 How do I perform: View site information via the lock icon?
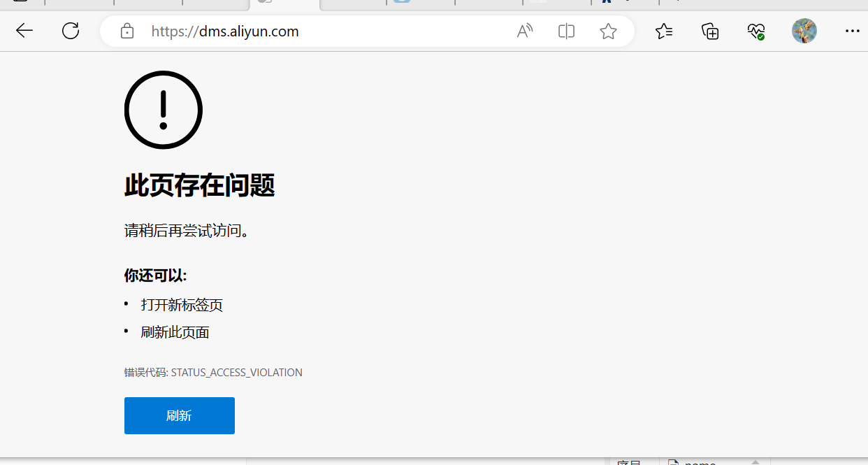[x=127, y=31]
